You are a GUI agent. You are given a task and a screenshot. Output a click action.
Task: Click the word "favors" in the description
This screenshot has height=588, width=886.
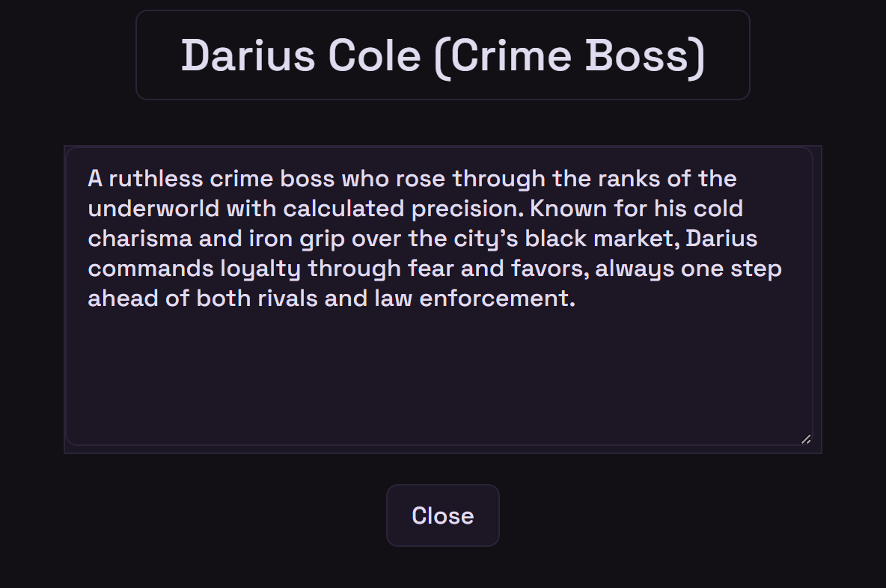pos(548,269)
